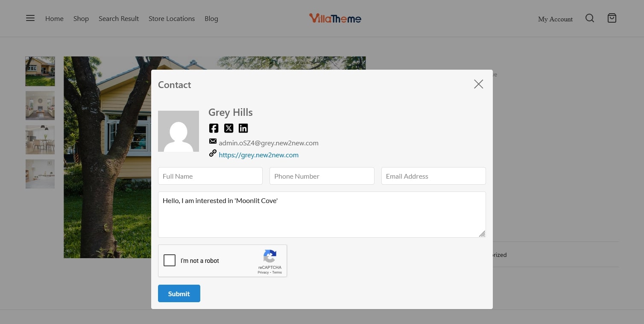Click the search magnifier icon
644x324 pixels.
tap(589, 18)
